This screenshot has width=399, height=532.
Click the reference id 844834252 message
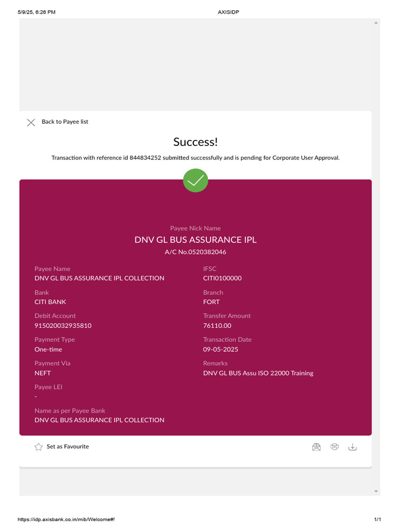tap(195, 157)
